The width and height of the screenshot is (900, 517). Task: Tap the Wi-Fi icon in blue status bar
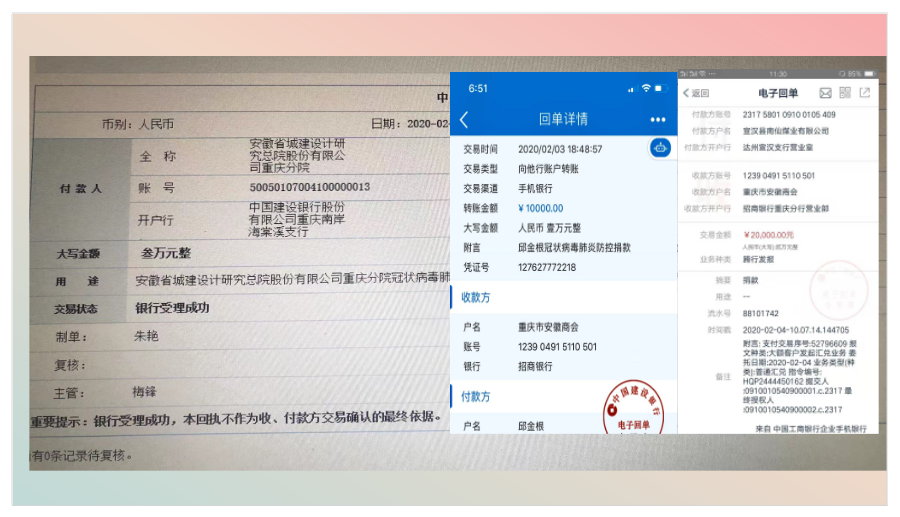click(x=646, y=88)
